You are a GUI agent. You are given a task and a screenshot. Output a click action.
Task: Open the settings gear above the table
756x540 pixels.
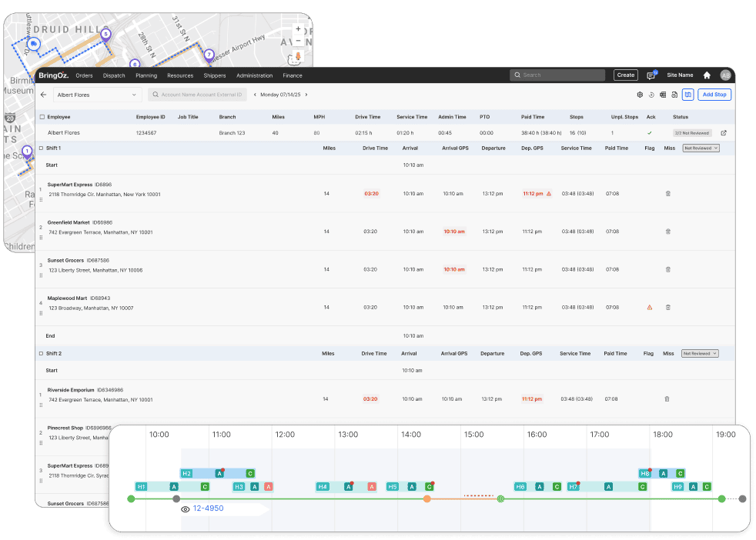(640, 95)
